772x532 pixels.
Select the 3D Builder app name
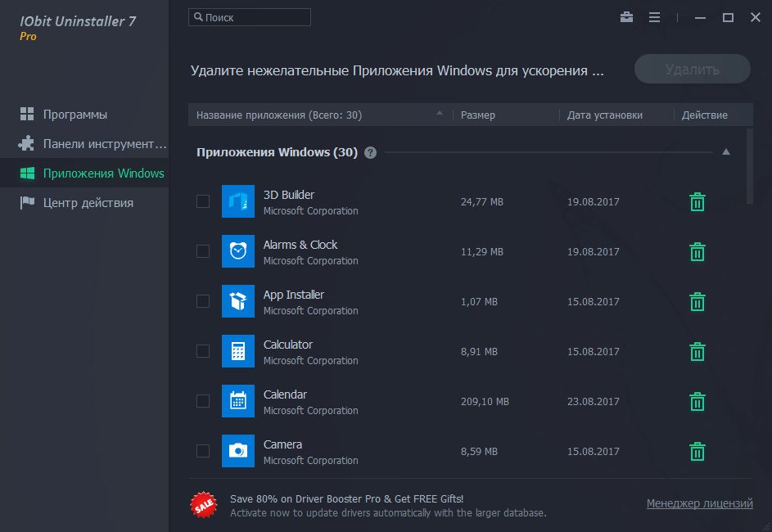click(x=288, y=195)
